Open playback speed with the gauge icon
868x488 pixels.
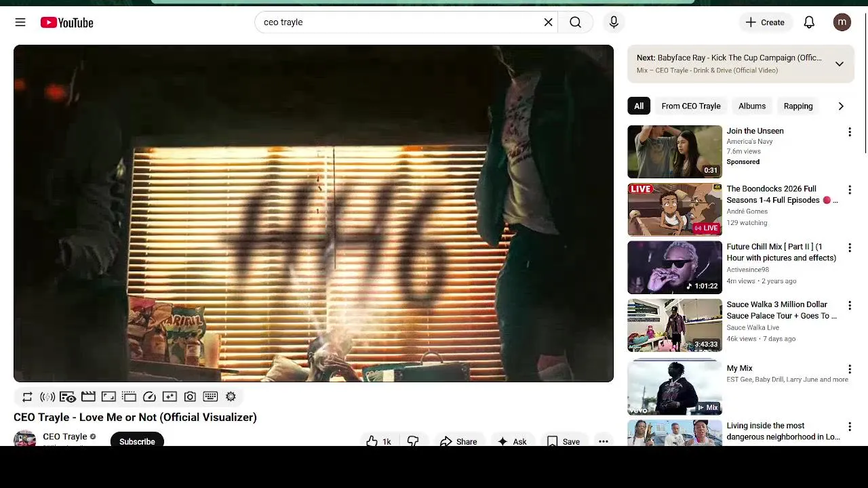click(149, 396)
